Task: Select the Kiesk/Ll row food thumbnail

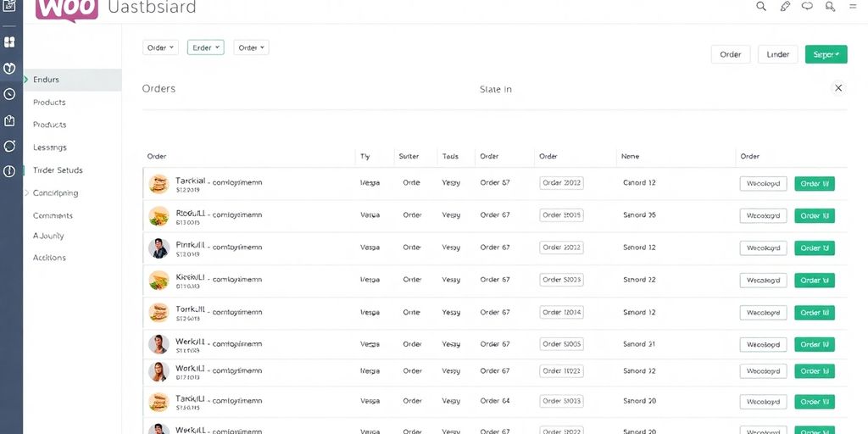Action: tap(159, 280)
